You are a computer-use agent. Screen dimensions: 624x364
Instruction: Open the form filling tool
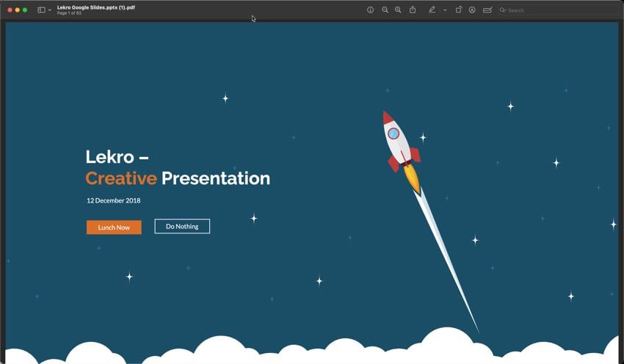coord(487,10)
